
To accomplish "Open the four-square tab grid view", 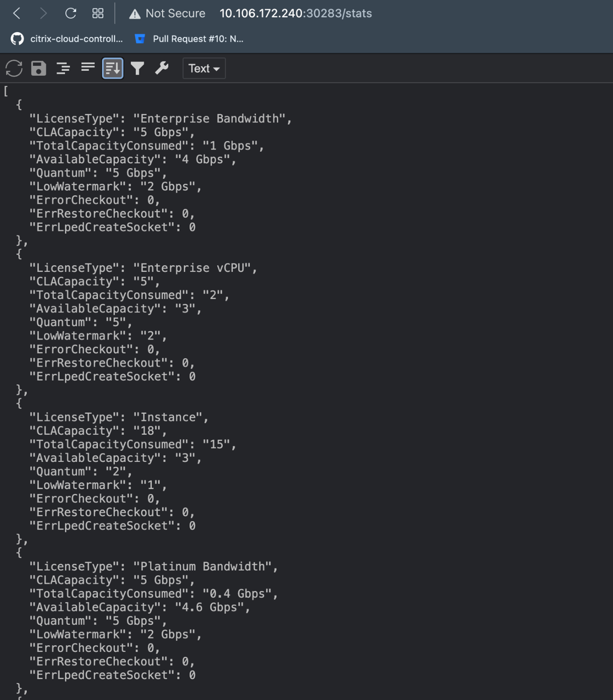I will pos(98,13).
